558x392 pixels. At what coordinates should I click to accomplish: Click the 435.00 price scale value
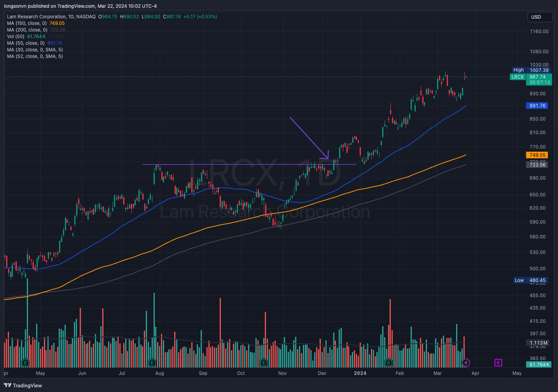(537, 308)
